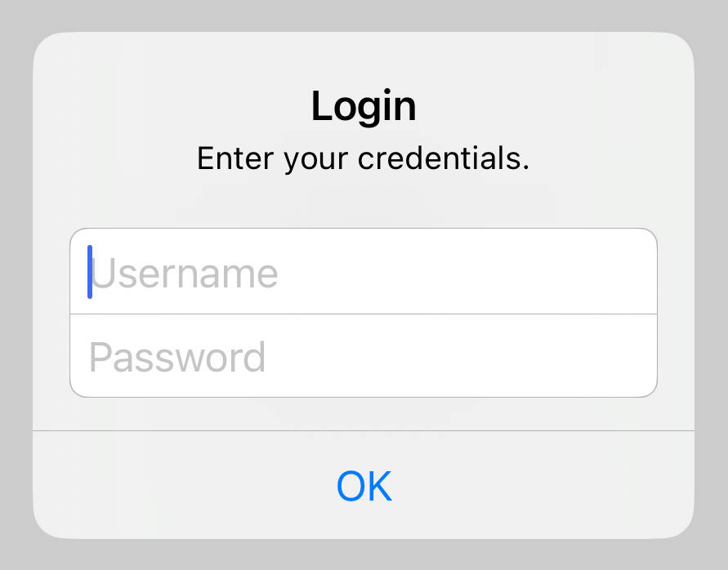The width and height of the screenshot is (728, 570).
Task: Confirm the login with OK
Action: 364,486
